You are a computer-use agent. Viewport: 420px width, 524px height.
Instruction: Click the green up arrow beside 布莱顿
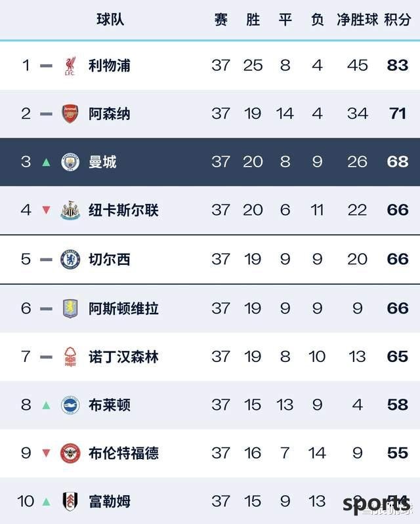(46, 405)
